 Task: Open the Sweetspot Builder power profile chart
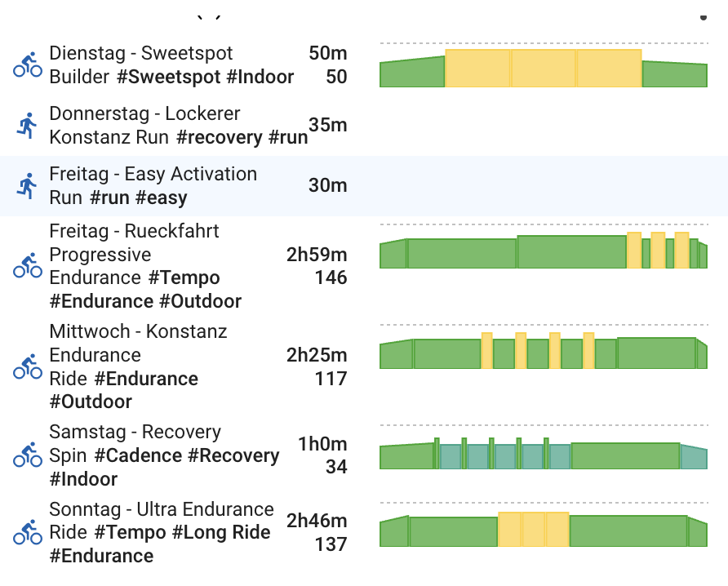pyautogui.click(x=543, y=69)
